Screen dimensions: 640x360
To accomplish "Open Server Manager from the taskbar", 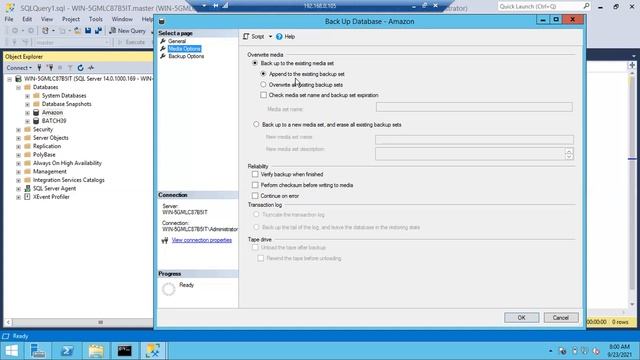I will [x=38, y=351].
